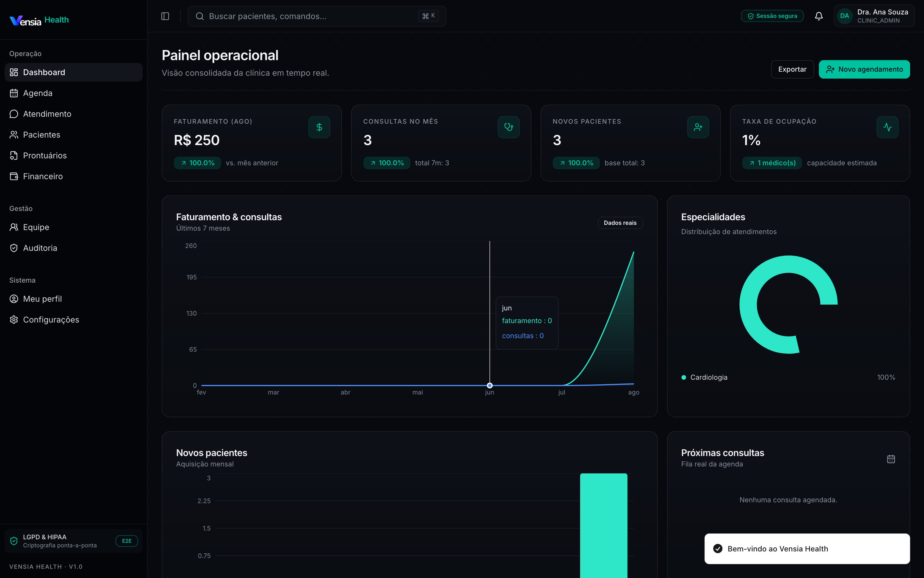Click the Novos pacientes teal bar

[x=603, y=526]
